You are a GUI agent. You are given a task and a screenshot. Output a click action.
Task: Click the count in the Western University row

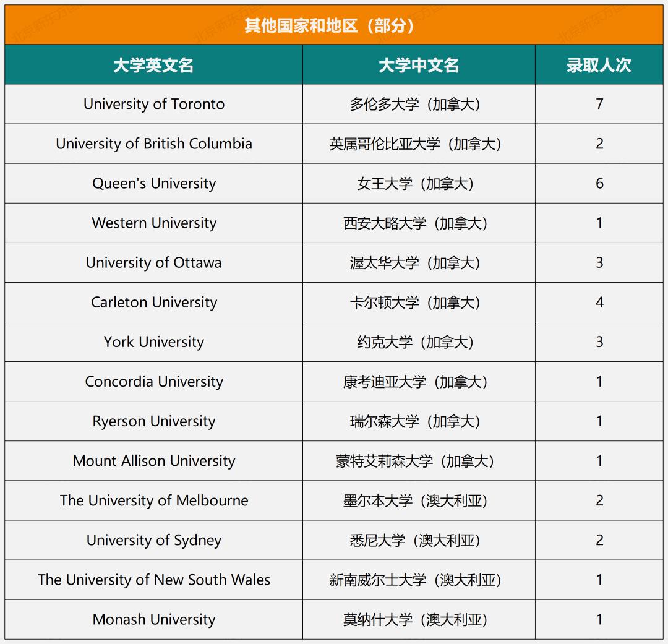(599, 223)
